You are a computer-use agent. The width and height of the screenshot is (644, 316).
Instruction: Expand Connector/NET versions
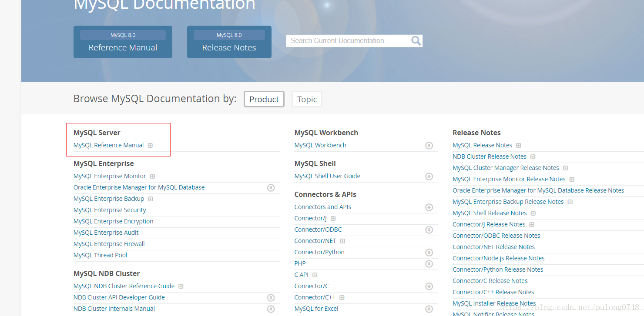pos(342,241)
